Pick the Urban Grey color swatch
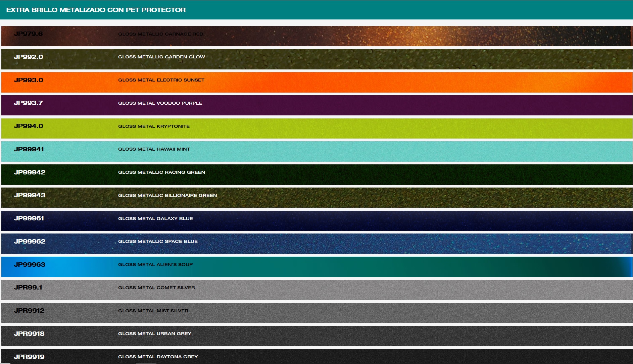This screenshot has width=633, height=364. [316, 336]
